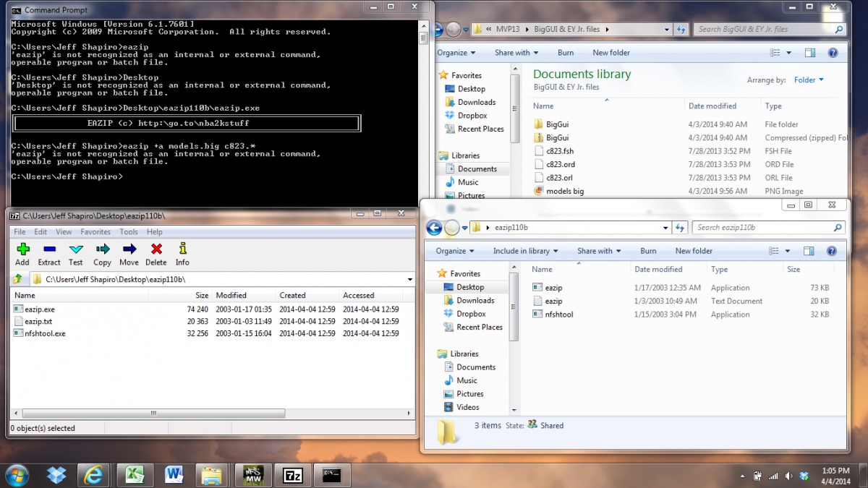Click the red Delete icon in 7-Zip

click(156, 249)
